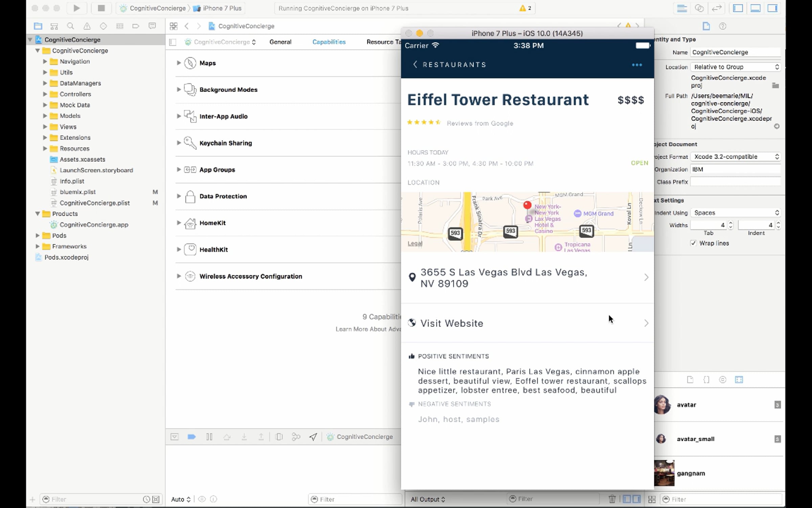812x508 pixels.
Task: Click the Organization text field
Action: pyautogui.click(x=736, y=169)
